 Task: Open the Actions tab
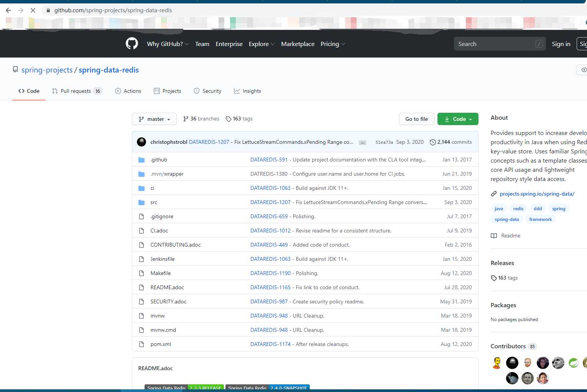click(128, 91)
